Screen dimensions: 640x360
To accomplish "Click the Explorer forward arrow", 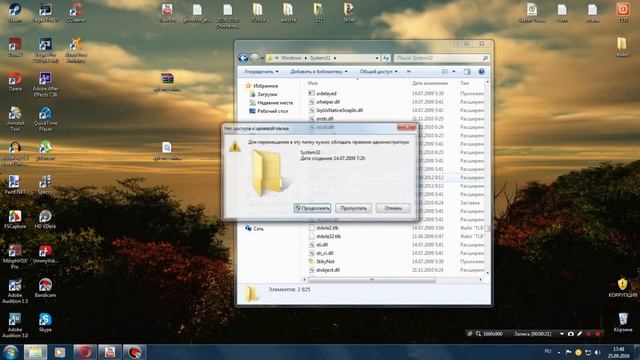I will (254, 58).
